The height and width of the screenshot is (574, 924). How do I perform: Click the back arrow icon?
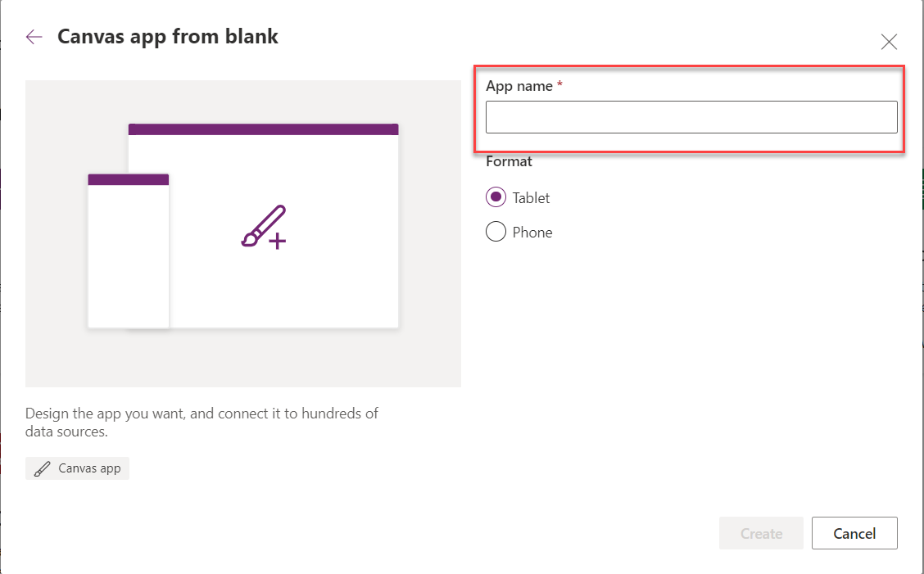coord(33,36)
